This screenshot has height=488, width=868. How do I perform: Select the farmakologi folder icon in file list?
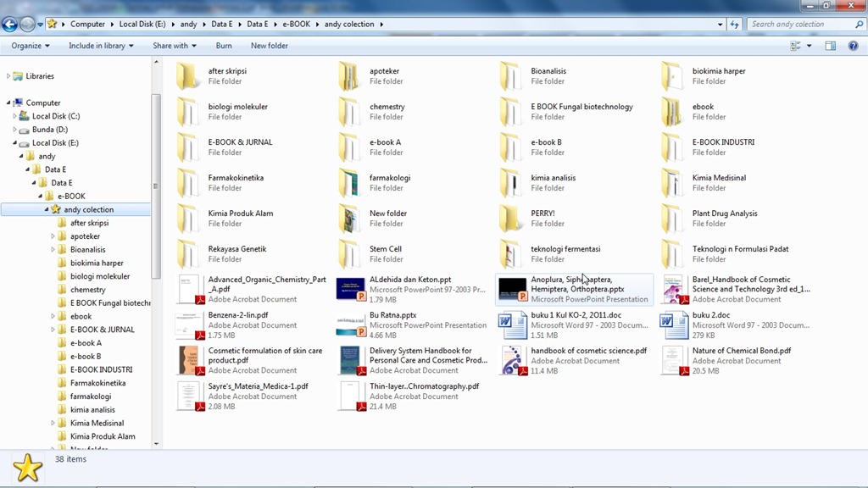(349, 183)
